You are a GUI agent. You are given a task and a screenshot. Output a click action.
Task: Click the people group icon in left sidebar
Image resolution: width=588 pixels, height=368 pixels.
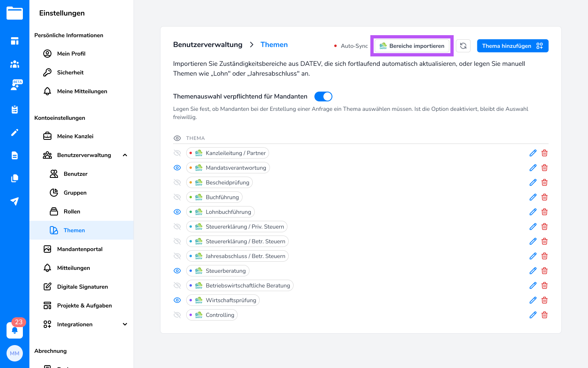[x=15, y=64]
